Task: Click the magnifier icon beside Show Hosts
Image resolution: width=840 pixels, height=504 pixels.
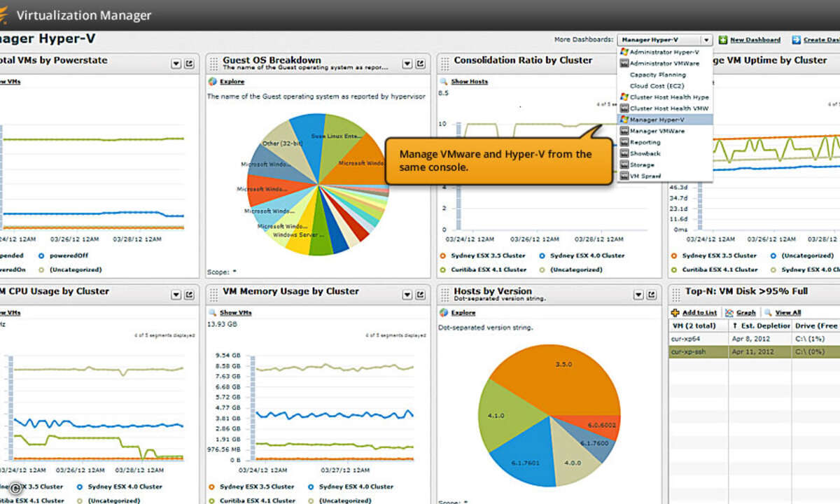Action: coord(443,81)
